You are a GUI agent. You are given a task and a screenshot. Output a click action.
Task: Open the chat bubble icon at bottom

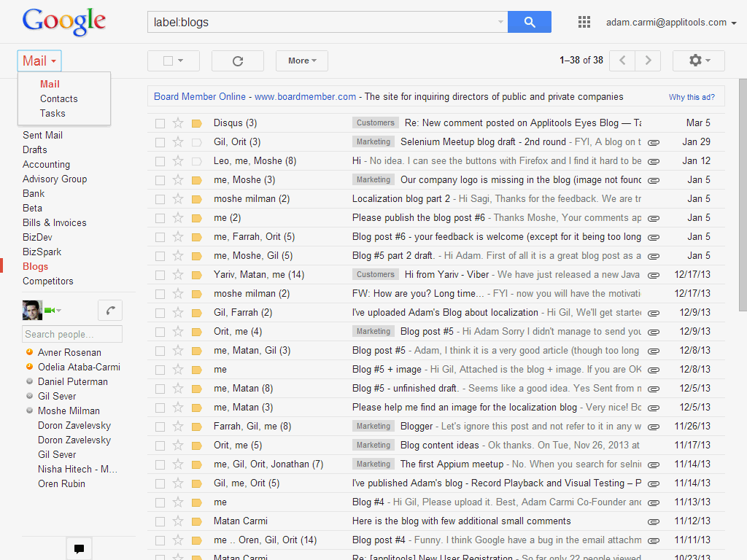(79, 548)
